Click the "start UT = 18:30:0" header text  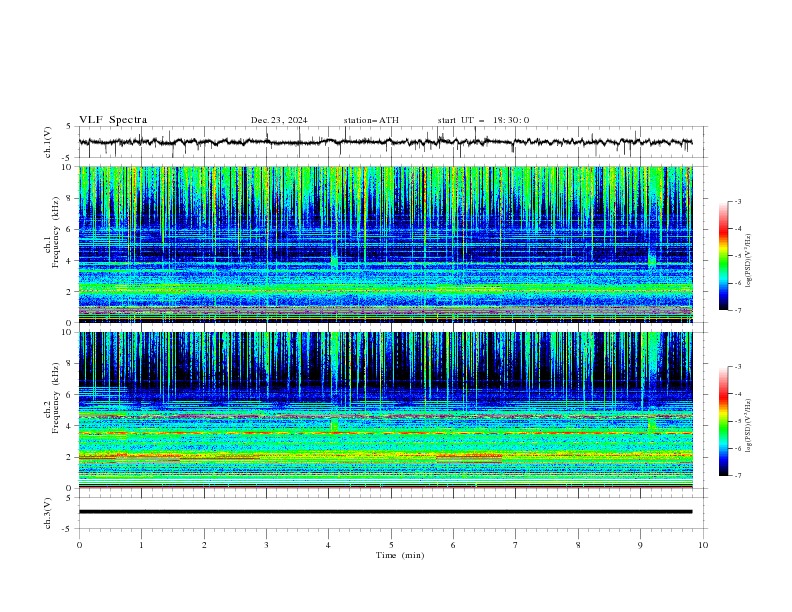pos(483,120)
